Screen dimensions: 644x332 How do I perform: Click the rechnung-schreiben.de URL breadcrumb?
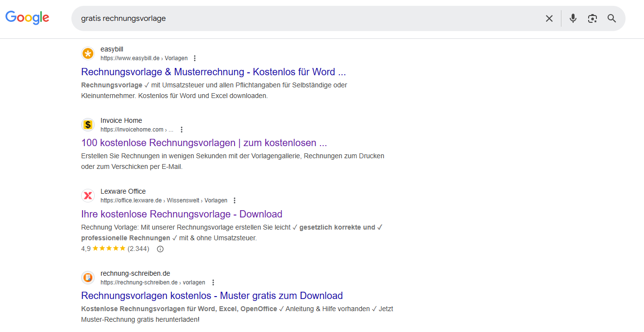pos(153,282)
